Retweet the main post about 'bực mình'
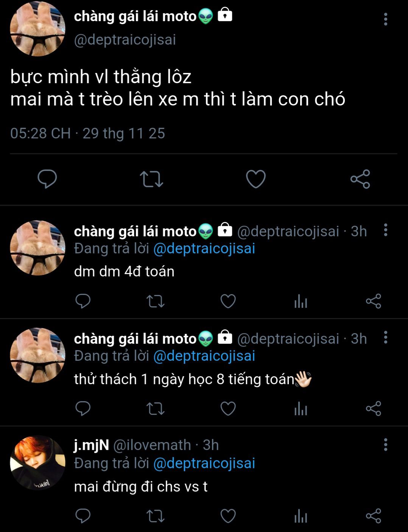Viewport: 408px width, 532px height. tap(151, 179)
